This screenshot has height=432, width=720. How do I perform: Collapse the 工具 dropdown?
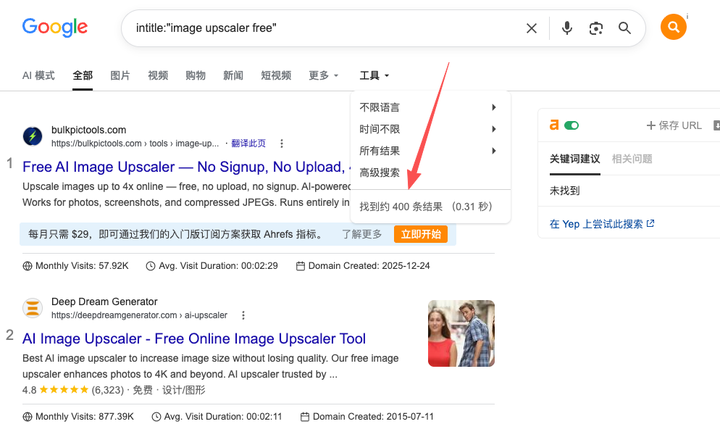pyautogui.click(x=374, y=75)
